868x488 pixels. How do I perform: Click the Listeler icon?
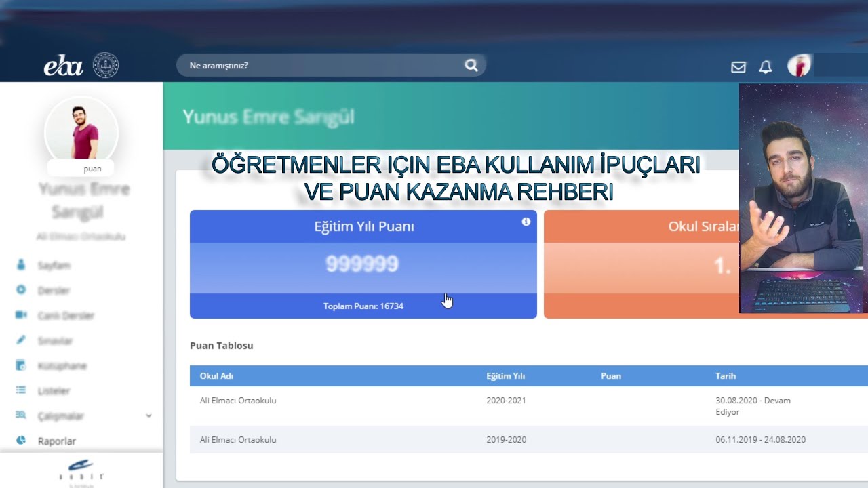(21, 390)
